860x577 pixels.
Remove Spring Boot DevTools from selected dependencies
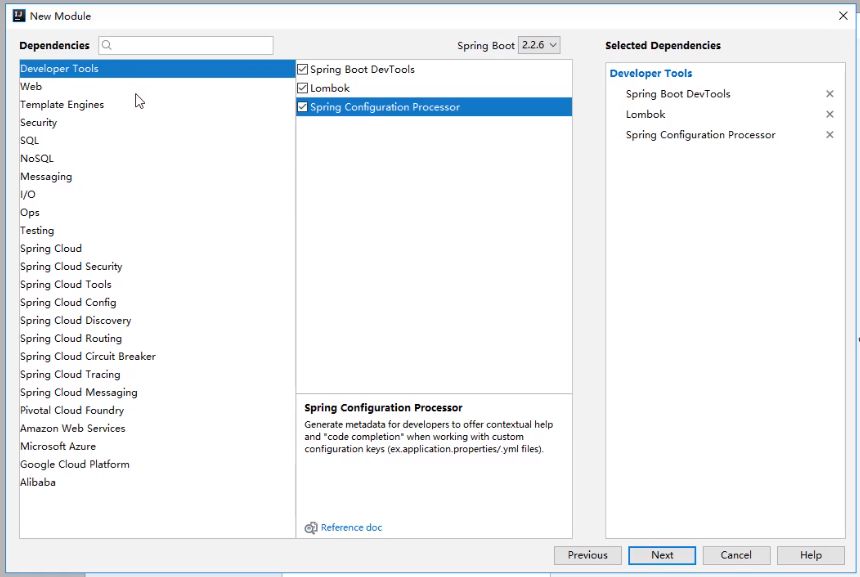pos(829,94)
